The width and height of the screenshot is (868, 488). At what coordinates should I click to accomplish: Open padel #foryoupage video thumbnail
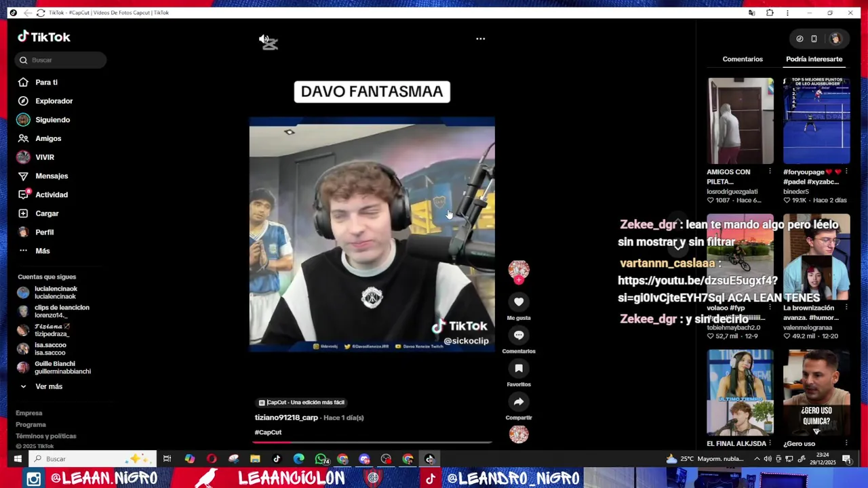tap(816, 121)
